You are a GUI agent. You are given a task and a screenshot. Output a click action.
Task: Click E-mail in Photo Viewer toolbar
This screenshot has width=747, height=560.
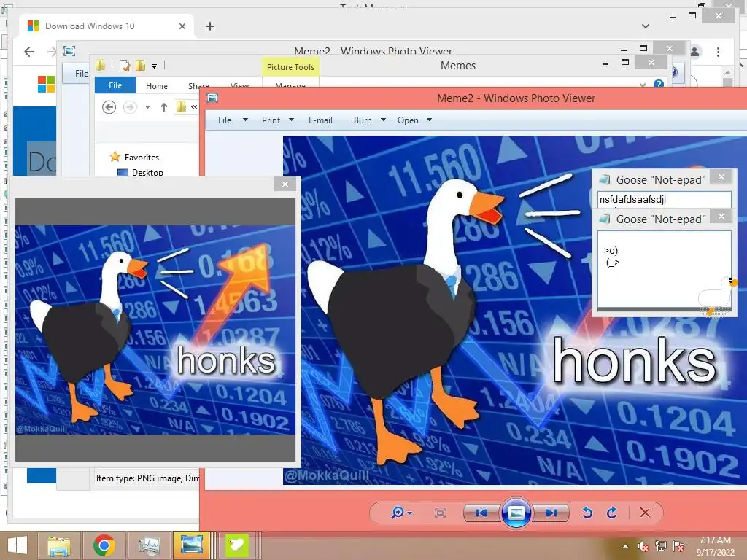point(320,120)
